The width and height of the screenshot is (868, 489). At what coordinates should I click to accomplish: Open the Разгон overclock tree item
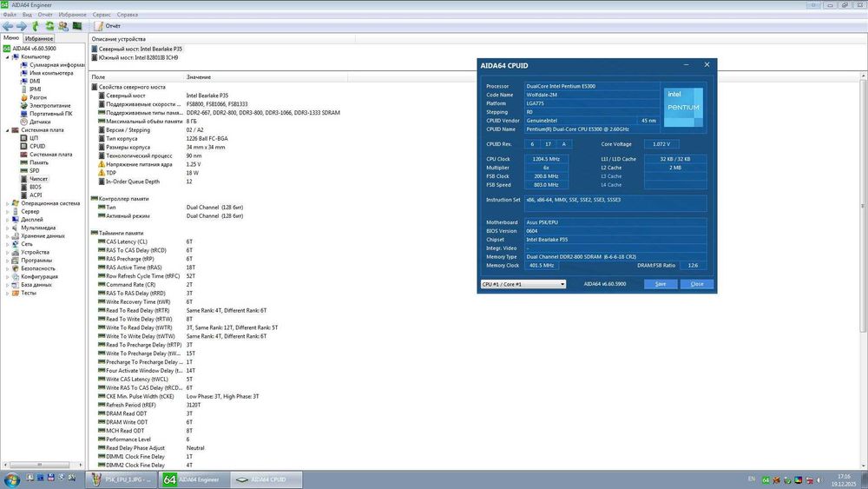click(x=34, y=97)
